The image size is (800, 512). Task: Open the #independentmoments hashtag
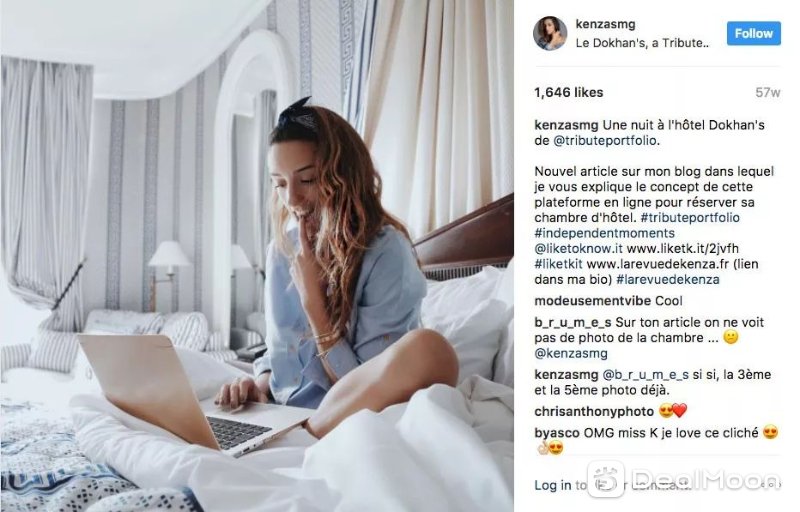click(604, 233)
